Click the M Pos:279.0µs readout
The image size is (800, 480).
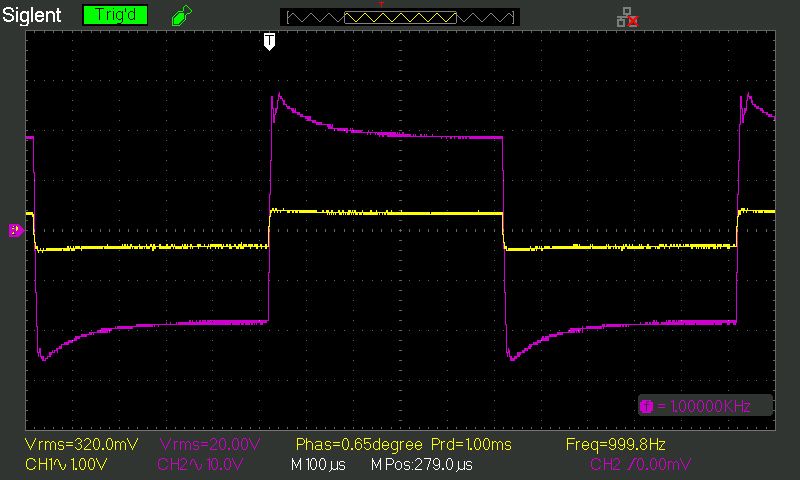(421, 465)
